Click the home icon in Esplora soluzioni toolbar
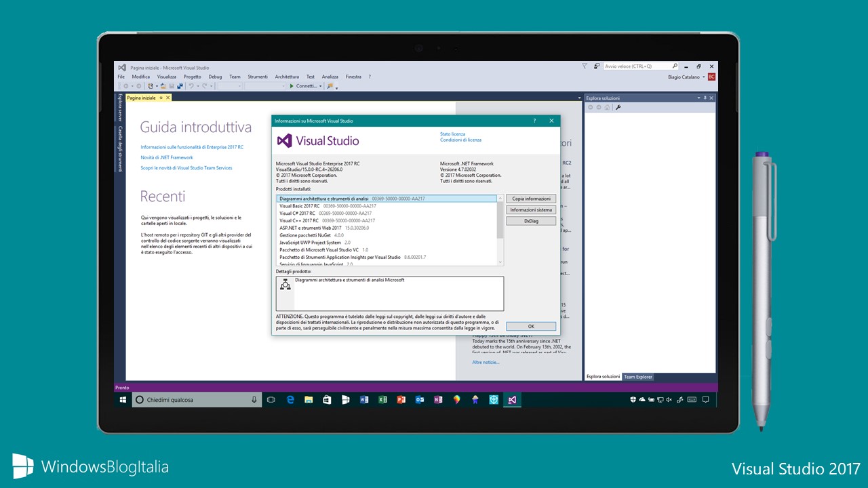 pos(607,107)
